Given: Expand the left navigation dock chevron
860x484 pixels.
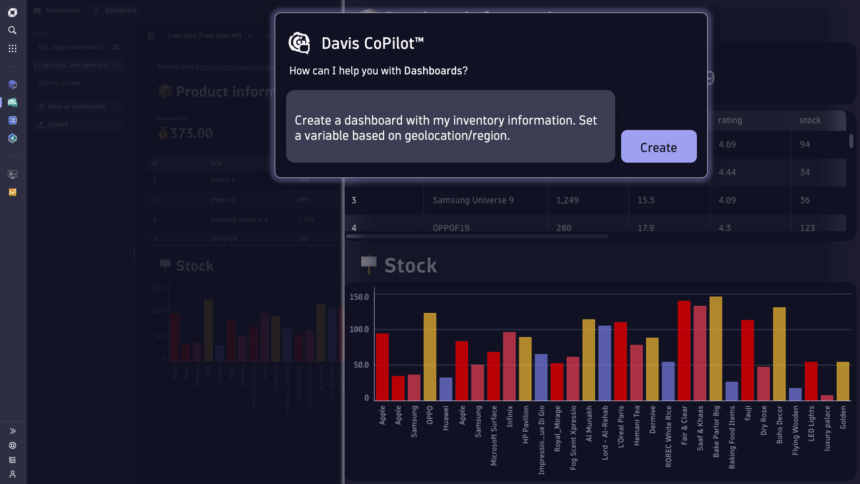Looking at the screenshot, I should (13, 431).
